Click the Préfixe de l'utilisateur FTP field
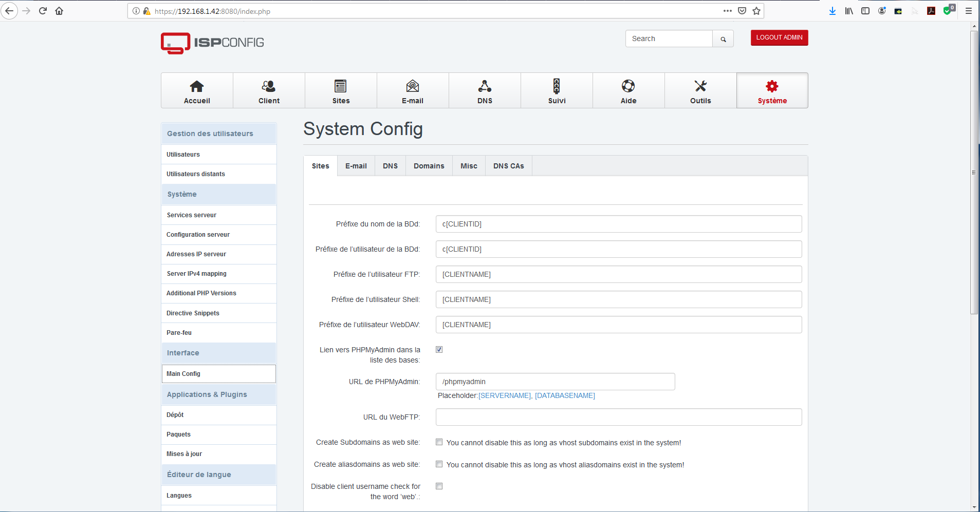Image resolution: width=980 pixels, height=512 pixels. (x=619, y=274)
